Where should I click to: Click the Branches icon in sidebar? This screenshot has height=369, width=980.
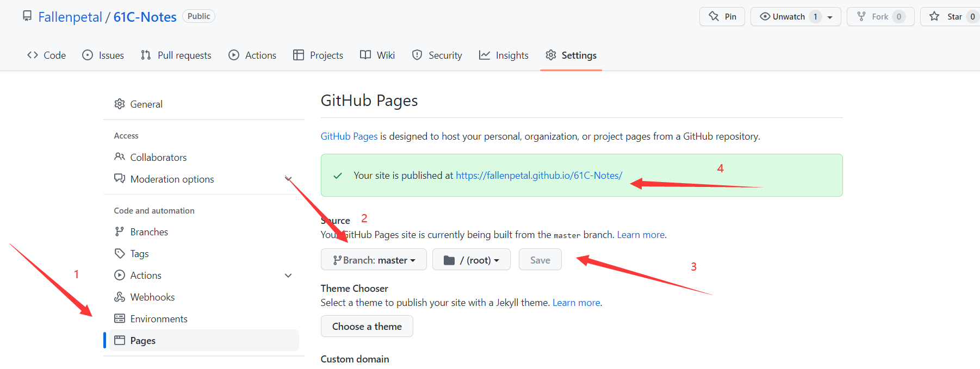[120, 232]
